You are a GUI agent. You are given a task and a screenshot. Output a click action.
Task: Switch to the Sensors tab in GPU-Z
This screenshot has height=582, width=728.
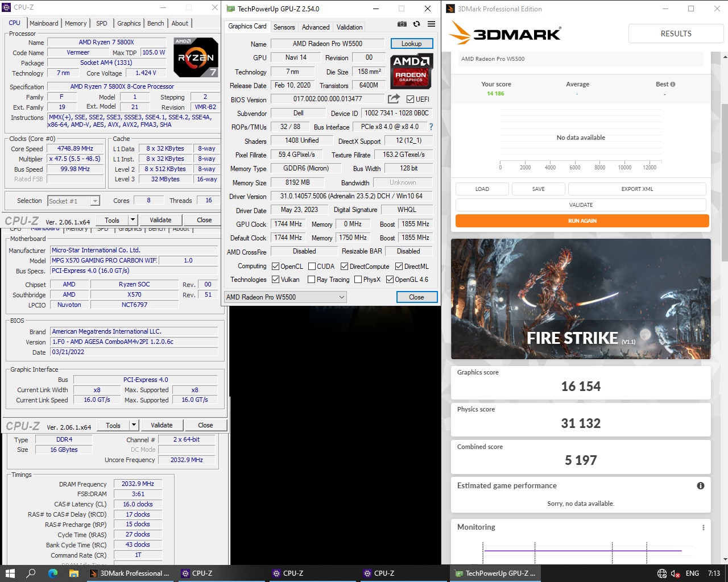click(x=284, y=27)
